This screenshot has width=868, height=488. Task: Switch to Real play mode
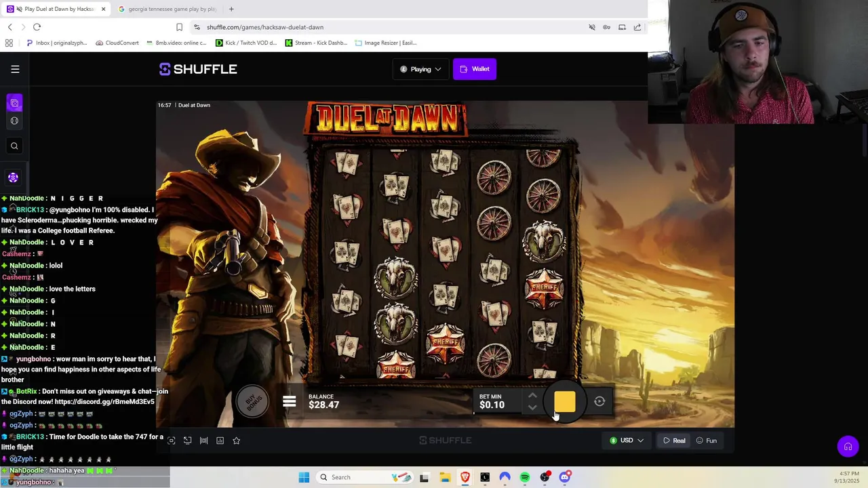[674, 441]
